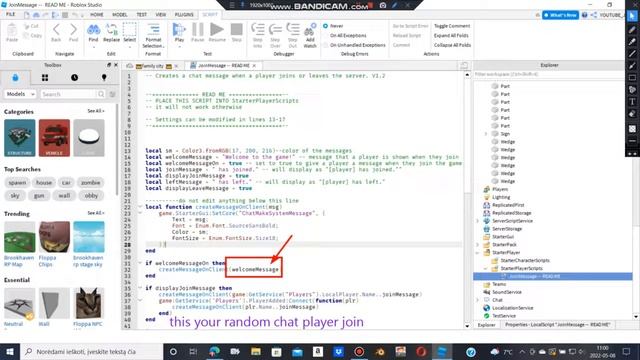Image resolution: width=640 pixels, height=360 pixels.
Task: Click the Back navigate arrow
Action: point(56,32)
